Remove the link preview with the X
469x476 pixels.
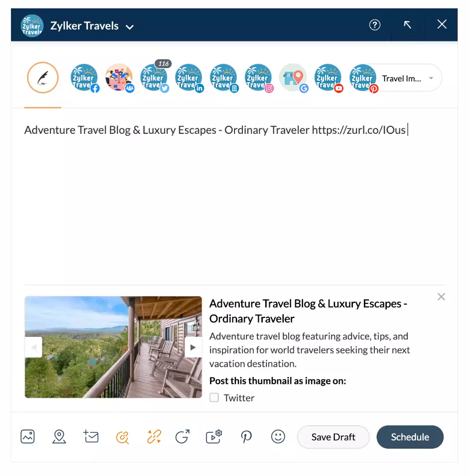[441, 297]
